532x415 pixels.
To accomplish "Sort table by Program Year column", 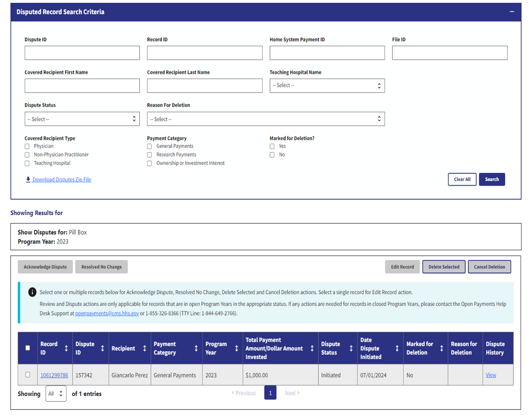I will click(x=236, y=348).
